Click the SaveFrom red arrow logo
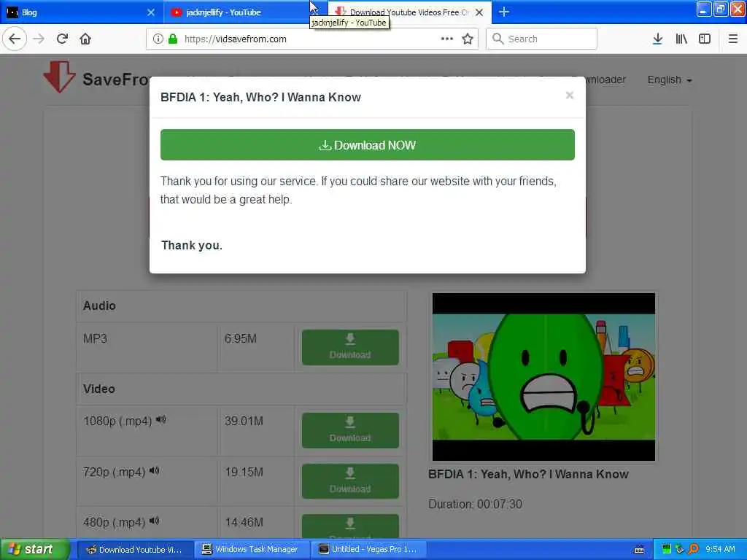The image size is (747, 560). pyautogui.click(x=59, y=77)
